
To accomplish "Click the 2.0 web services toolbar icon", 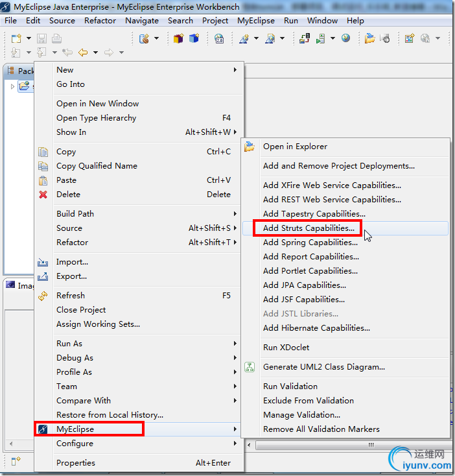I will pyautogui.click(x=219, y=38).
